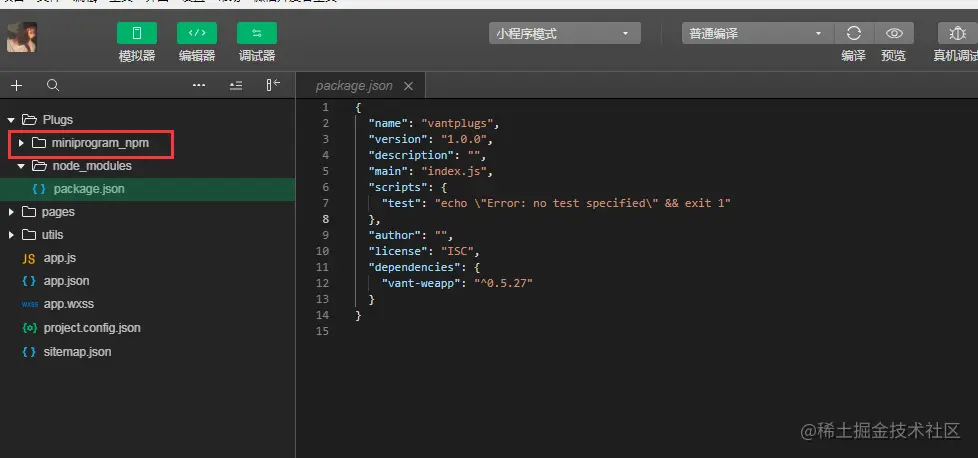Click the collapse-all tree icon
The image size is (978, 458).
[x=236, y=85]
